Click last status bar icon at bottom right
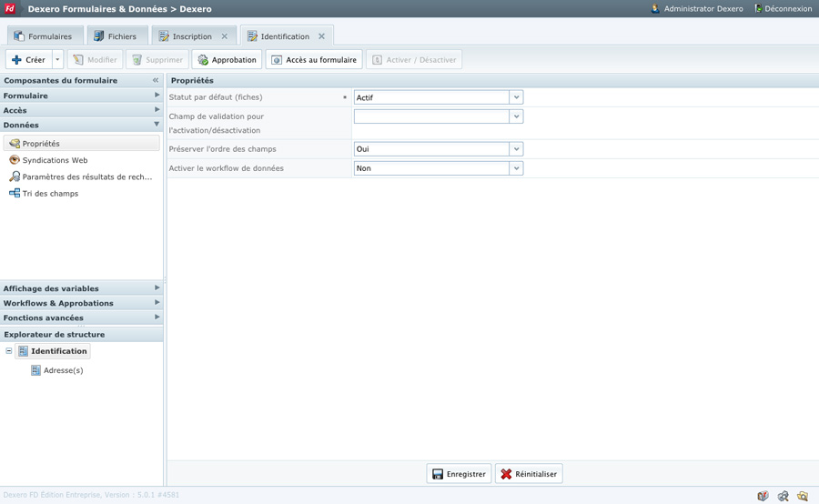819x504 pixels. (803, 496)
